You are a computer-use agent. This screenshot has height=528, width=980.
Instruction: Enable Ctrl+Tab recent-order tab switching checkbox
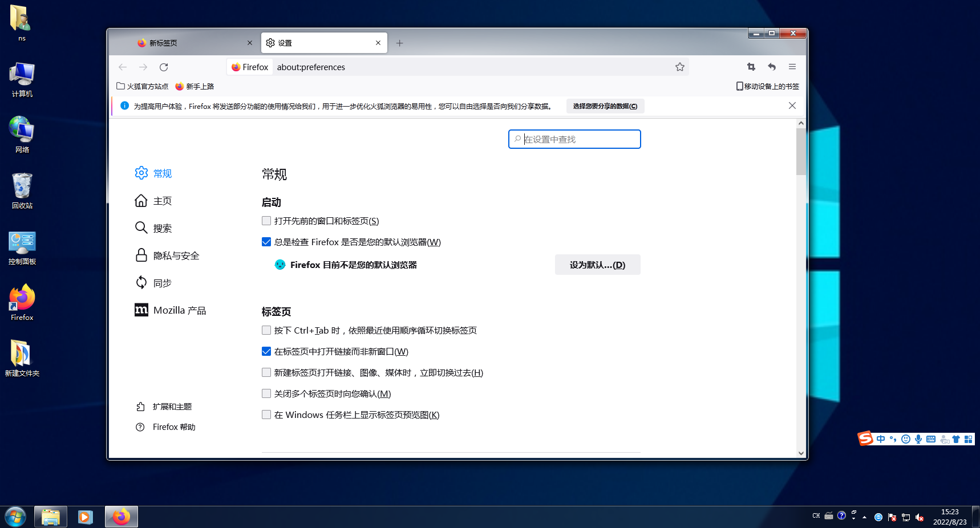click(266, 330)
